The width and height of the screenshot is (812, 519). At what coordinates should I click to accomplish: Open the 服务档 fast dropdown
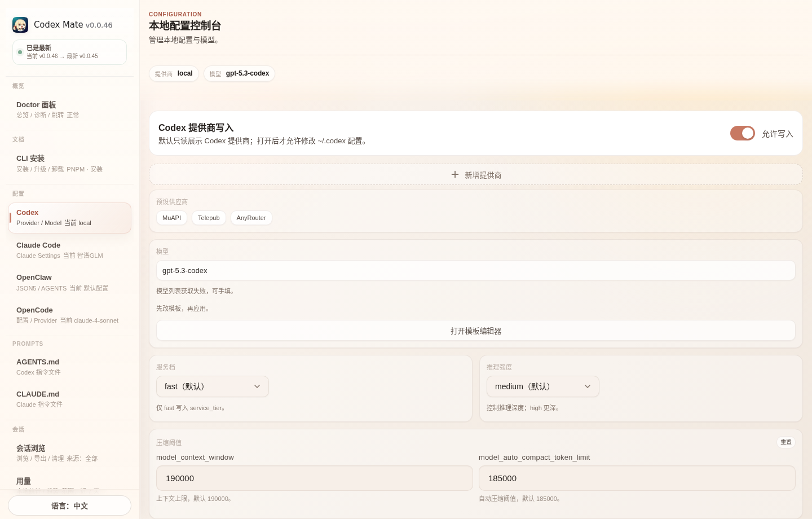(213, 386)
